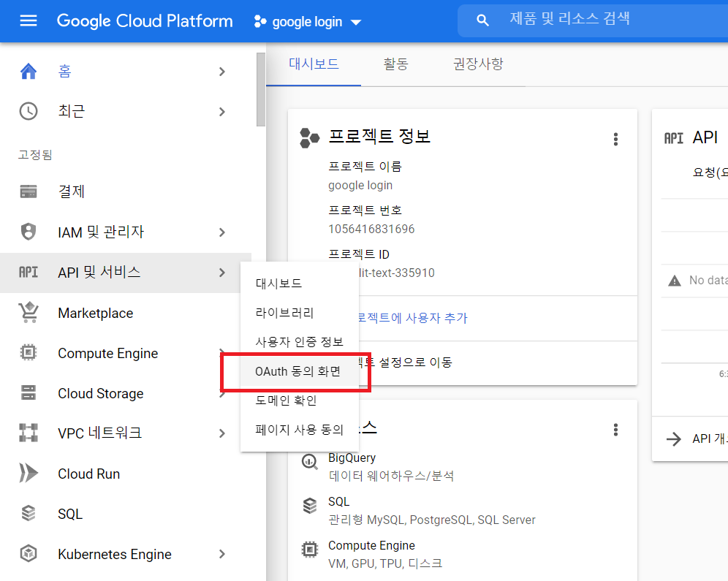728x581 pixels.
Task: Click the BigQuery icon in resources card
Action: 309,462
